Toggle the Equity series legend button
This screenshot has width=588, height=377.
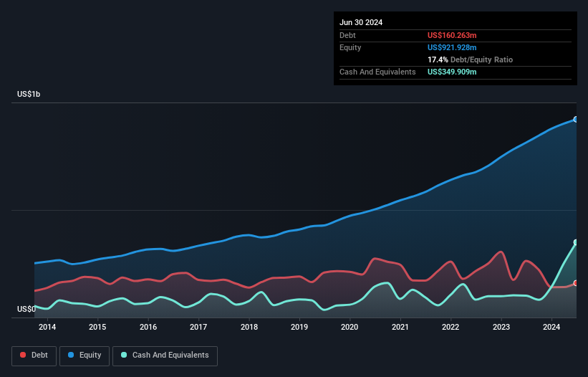click(85, 355)
